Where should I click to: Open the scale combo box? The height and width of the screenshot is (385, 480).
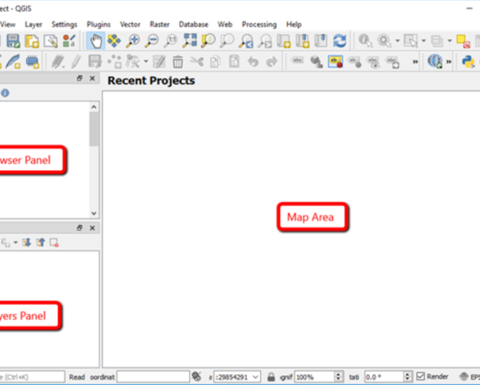pos(237,377)
